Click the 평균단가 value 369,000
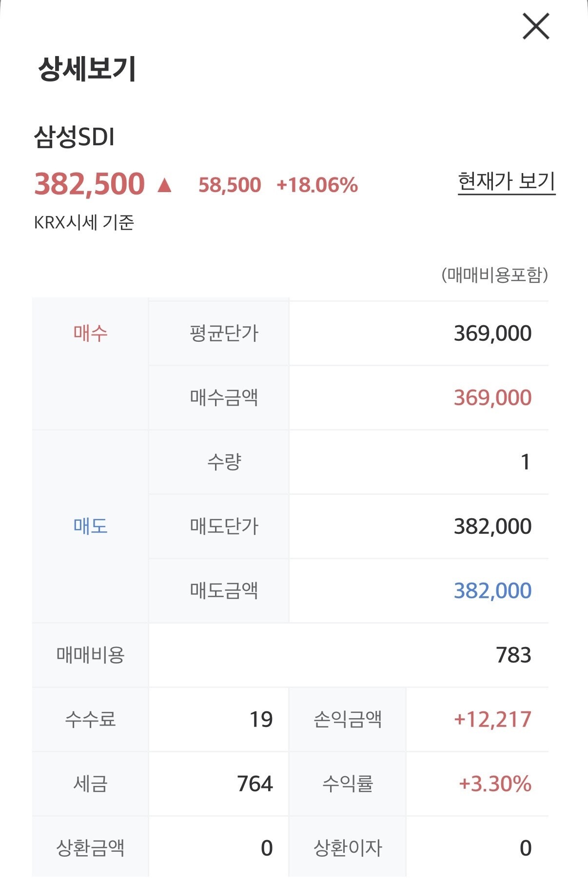Viewport: 588px width, 882px height. (x=492, y=333)
